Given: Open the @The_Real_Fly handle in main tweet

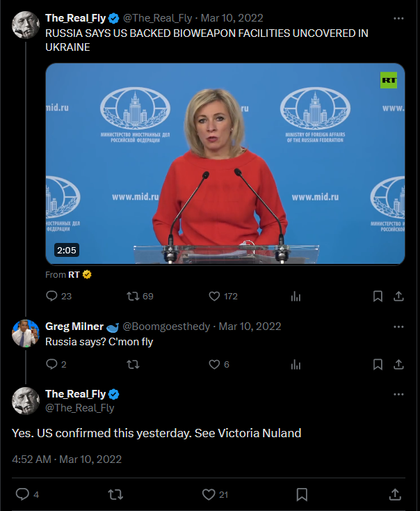Looking at the screenshot, I should point(80,408).
